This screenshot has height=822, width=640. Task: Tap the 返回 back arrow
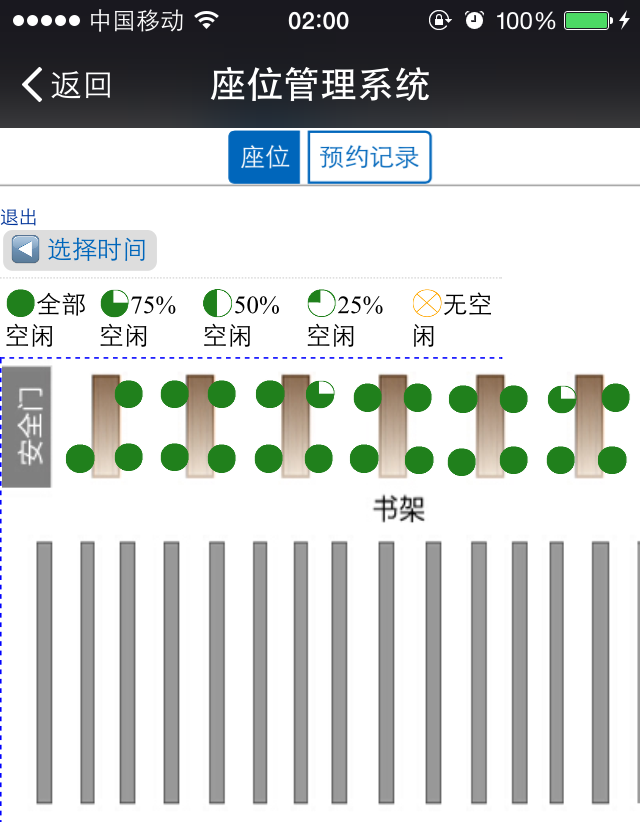[x=33, y=85]
